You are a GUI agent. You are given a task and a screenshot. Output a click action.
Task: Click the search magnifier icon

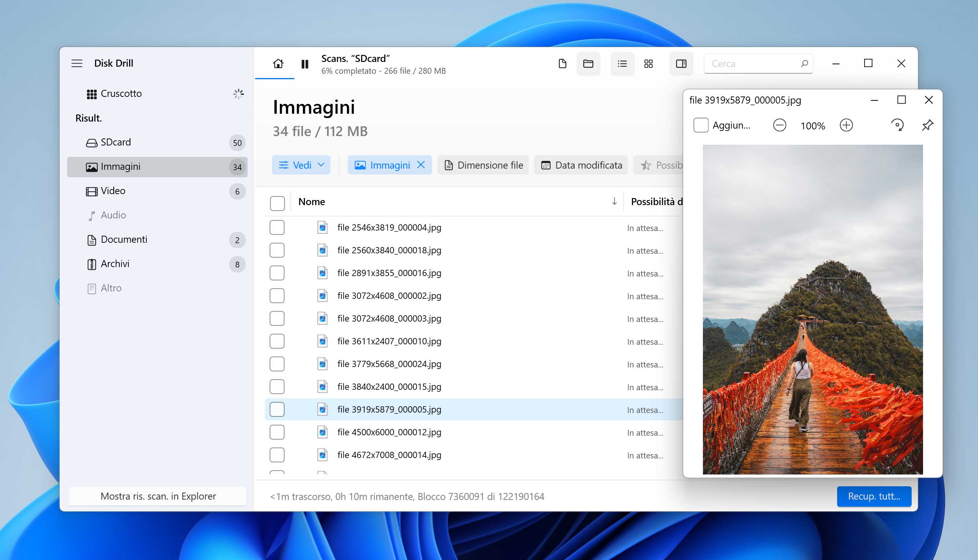pos(804,63)
